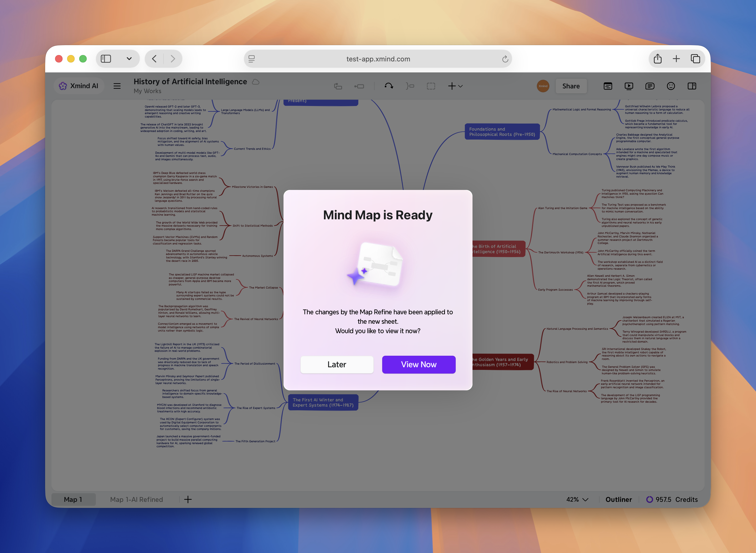
Task: Select The Birth of Artificial Intelligence topic
Action: pyautogui.click(x=499, y=249)
